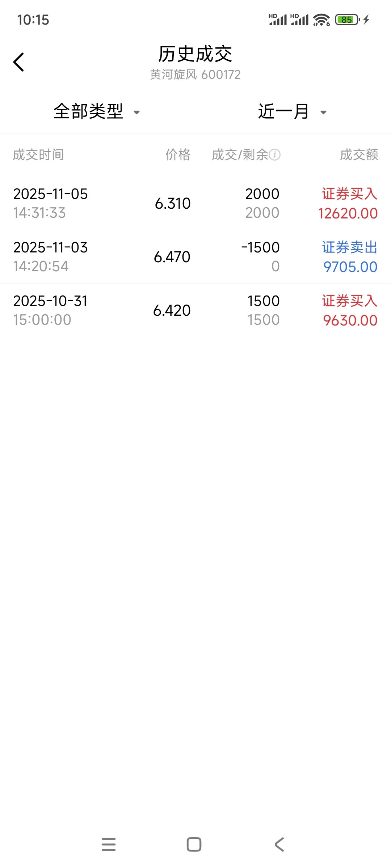Open the 近一月 date range dropdown
Image resolution: width=391 pixels, height=868 pixels.
[x=283, y=111]
